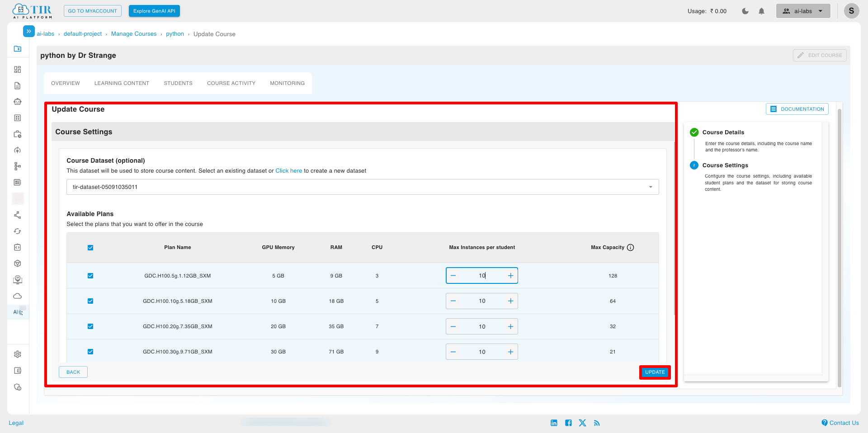This screenshot has width=868, height=433.
Task: Click the folder-plus icon in the sidebar
Action: 18,49
